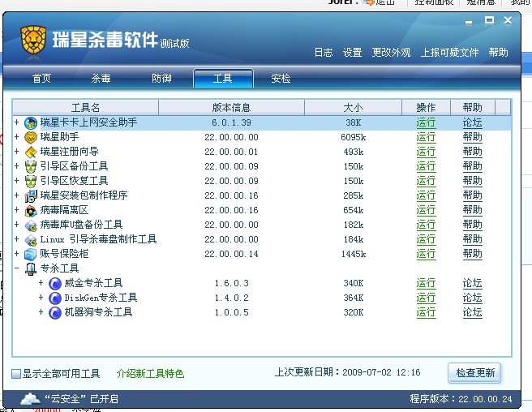
Task: Expand the 机器狗专杀工具 row
Action: point(41,311)
